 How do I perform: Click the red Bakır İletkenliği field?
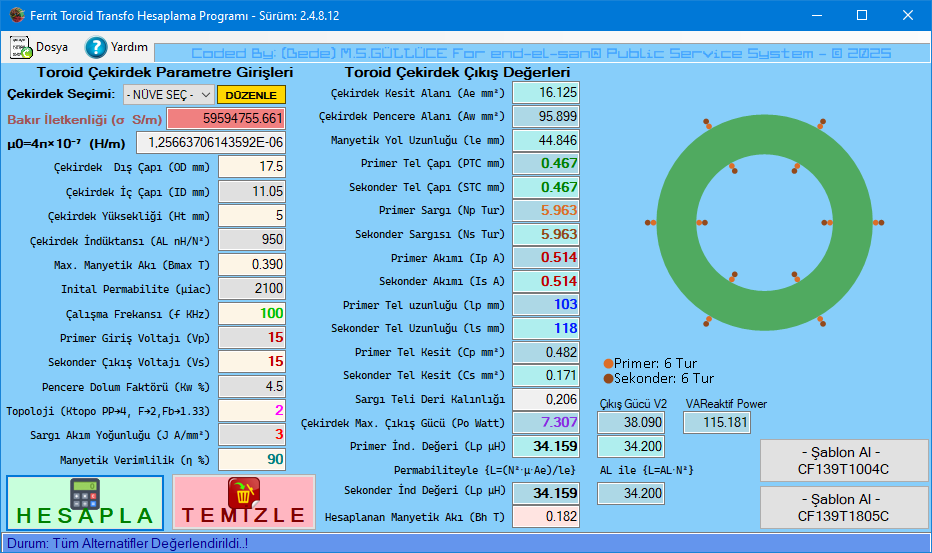pos(226,118)
